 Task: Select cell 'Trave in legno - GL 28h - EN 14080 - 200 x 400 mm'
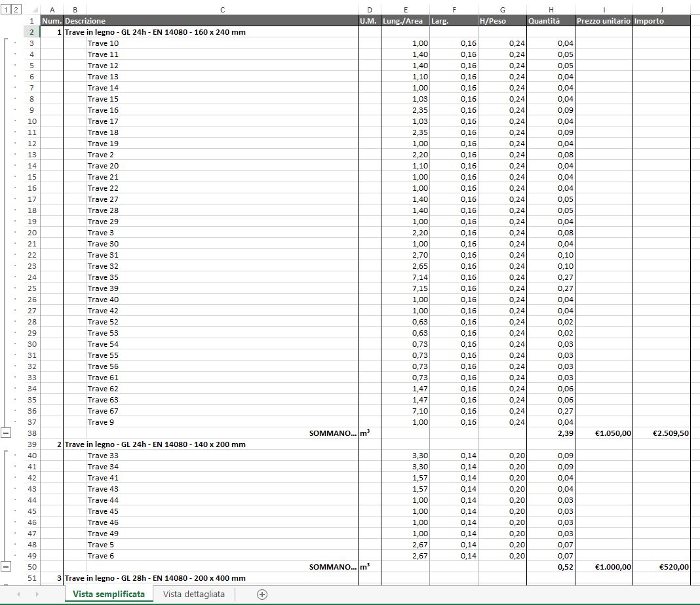click(210, 578)
